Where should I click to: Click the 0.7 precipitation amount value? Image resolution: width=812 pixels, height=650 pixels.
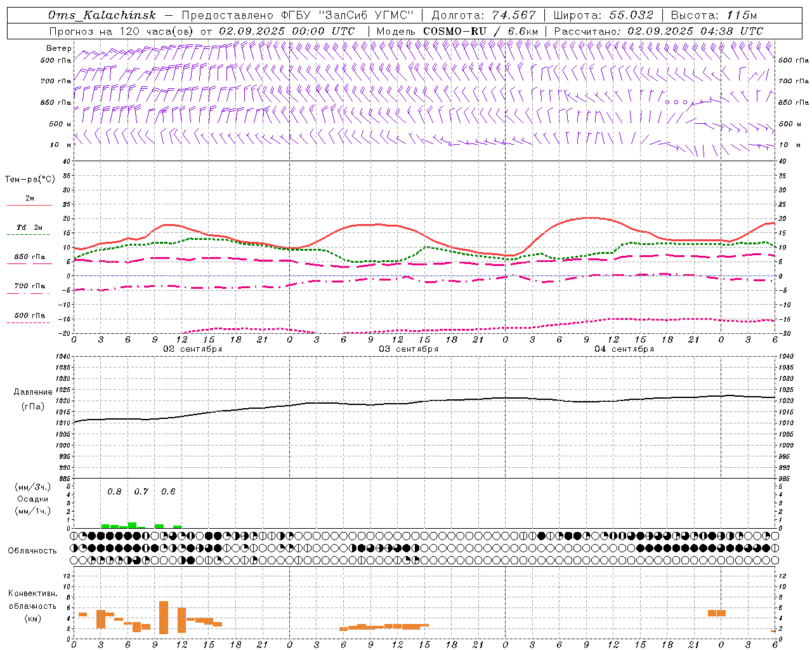141,491
